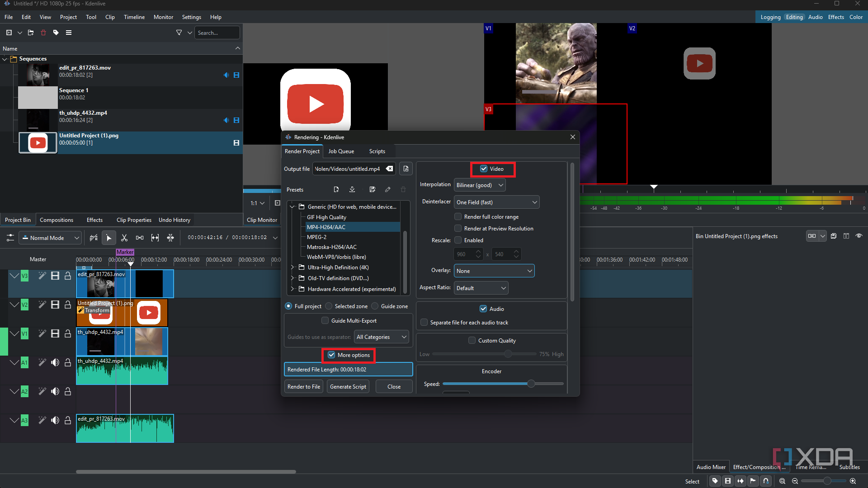Click the Generate Script button
This screenshot has height=488, width=868.
(x=348, y=386)
